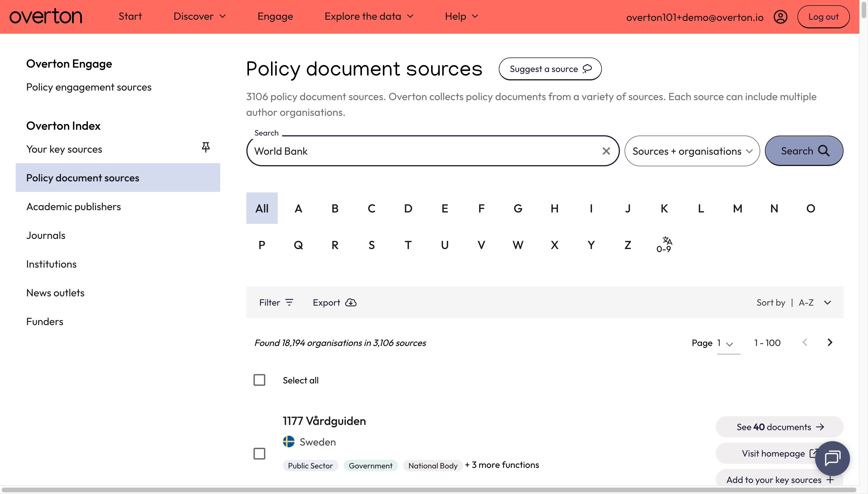Viewport: 868px width, 494px height.
Task: Clear the World Bank search text
Action: pyautogui.click(x=606, y=151)
